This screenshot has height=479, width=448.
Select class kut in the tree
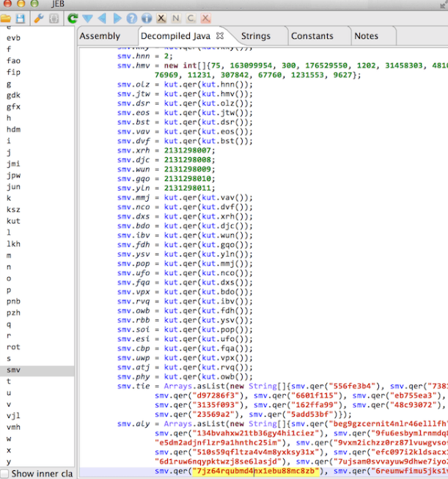coord(14,222)
